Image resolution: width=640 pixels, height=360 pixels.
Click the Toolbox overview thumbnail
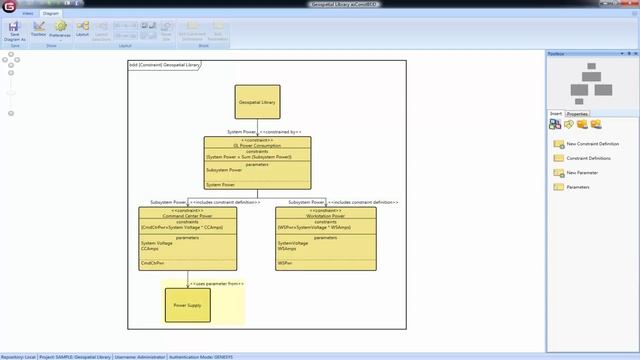point(591,84)
